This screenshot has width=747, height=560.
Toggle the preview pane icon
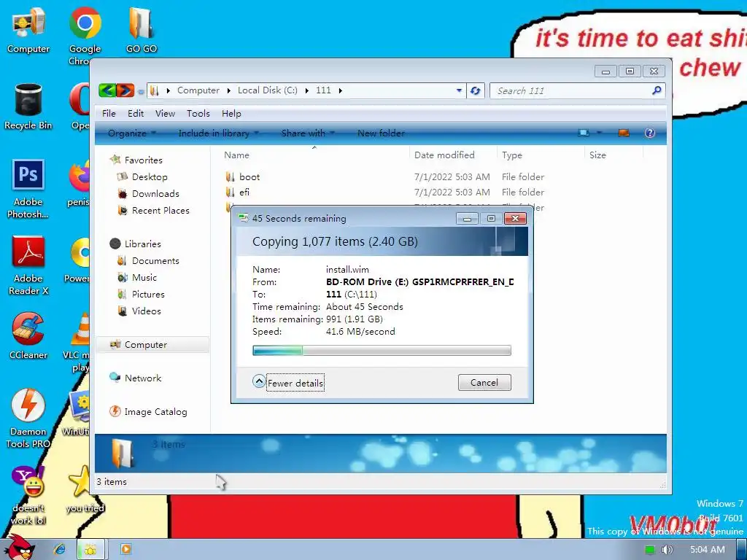[x=624, y=133]
